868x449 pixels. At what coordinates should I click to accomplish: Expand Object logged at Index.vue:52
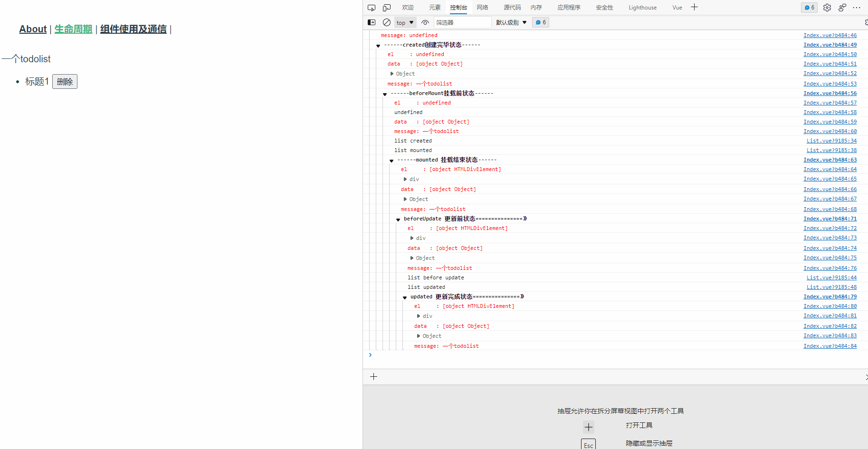click(392, 74)
